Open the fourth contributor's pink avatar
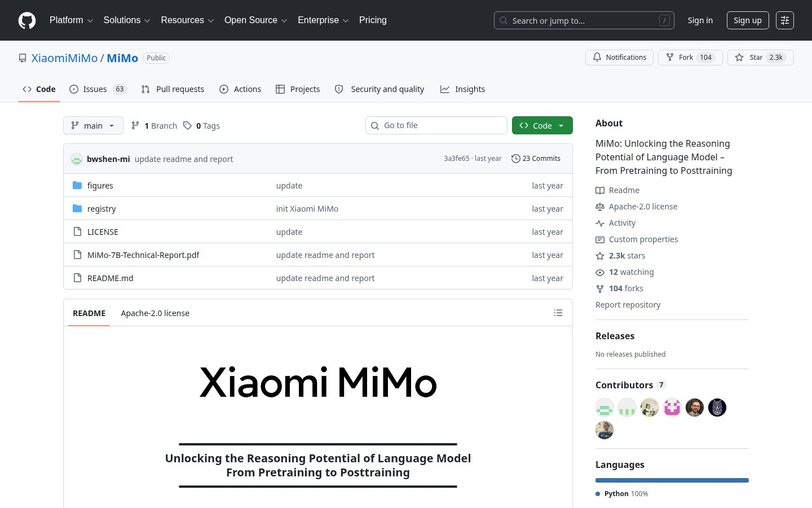The width and height of the screenshot is (812, 508). (x=672, y=408)
